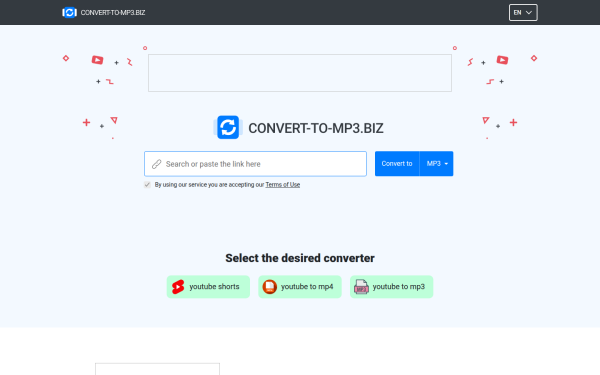Click 'Select the desired converter' heading
Viewport: 600px width, 375px height.
[300, 258]
